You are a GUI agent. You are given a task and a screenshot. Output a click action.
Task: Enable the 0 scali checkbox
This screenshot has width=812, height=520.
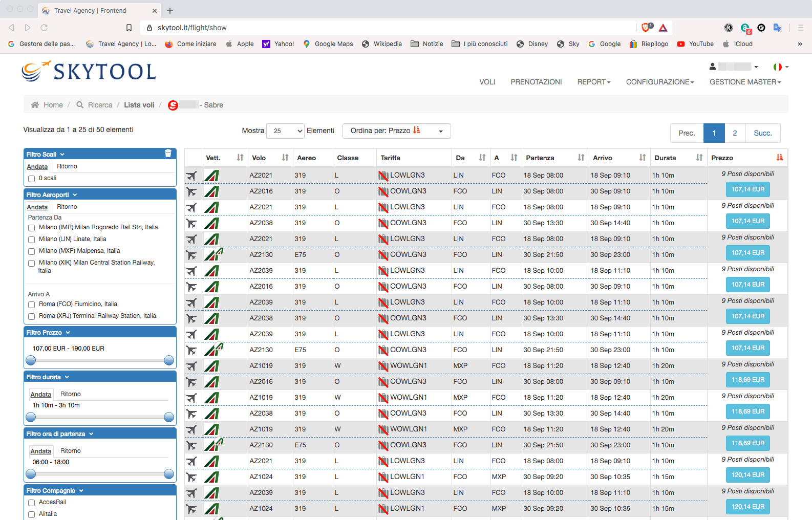click(32, 179)
